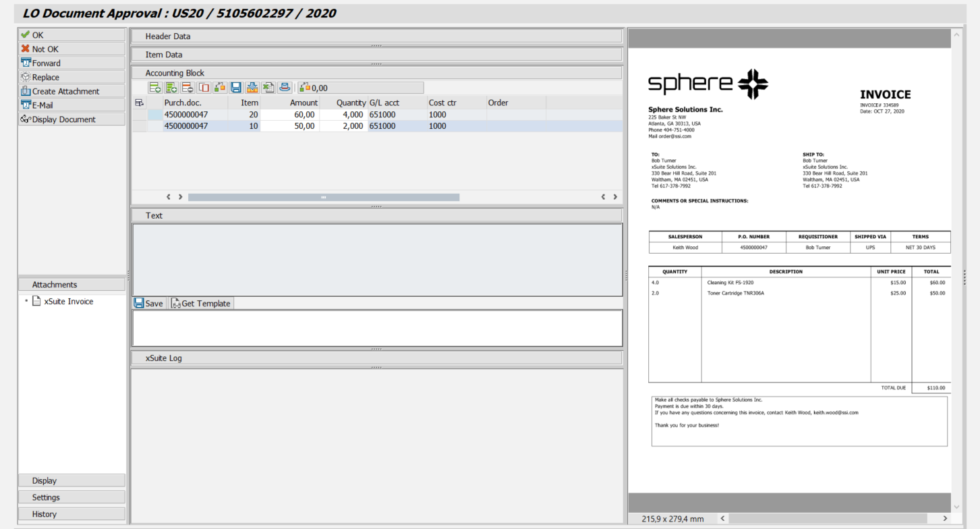The width and height of the screenshot is (980, 529).
Task: Expand the Header Data section
Action: pyautogui.click(x=376, y=36)
